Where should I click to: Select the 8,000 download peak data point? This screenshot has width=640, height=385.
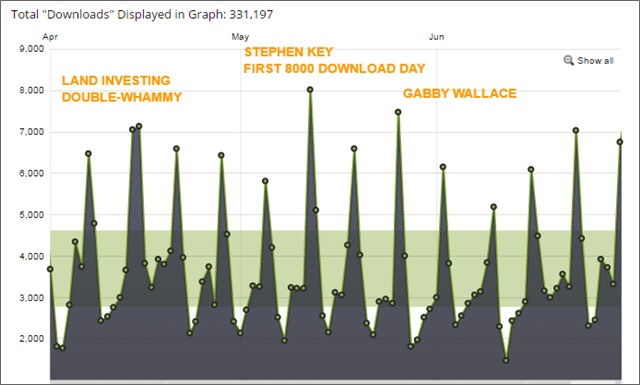310,89
